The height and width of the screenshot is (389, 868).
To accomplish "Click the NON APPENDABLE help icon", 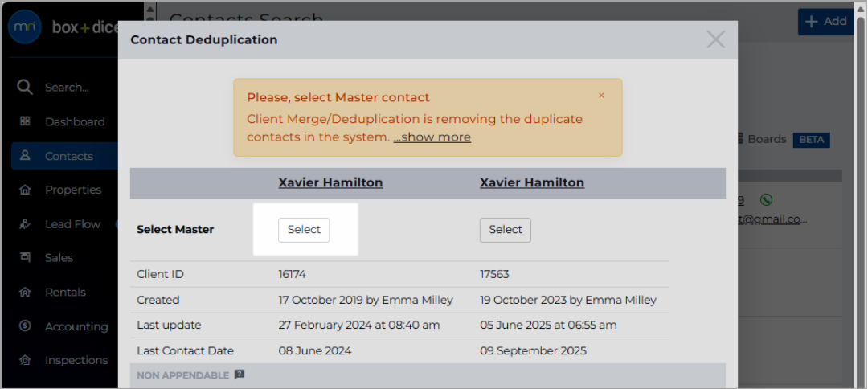I will point(240,375).
